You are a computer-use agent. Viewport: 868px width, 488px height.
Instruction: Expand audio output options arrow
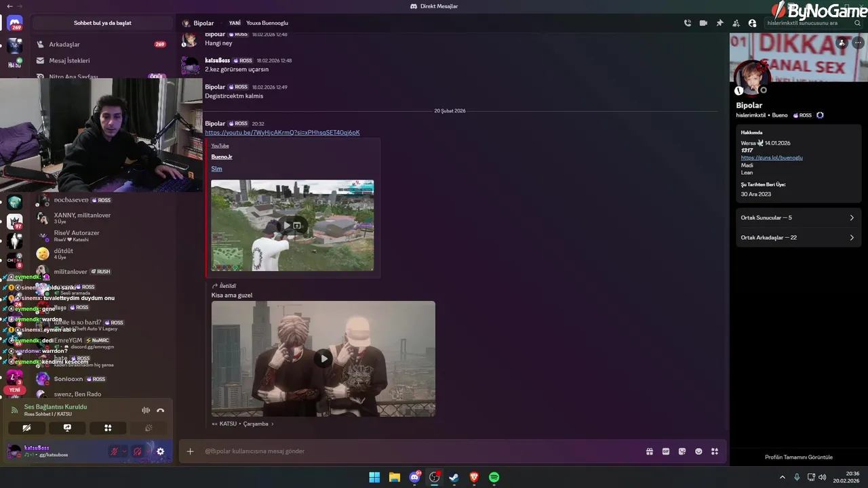click(146, 451)
